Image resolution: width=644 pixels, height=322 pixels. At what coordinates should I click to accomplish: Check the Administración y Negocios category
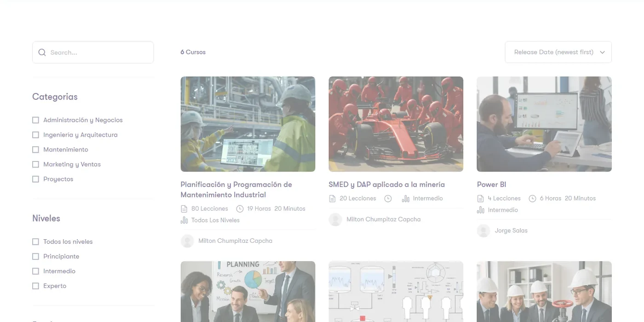pyautogui.click(x=35, y=120)
